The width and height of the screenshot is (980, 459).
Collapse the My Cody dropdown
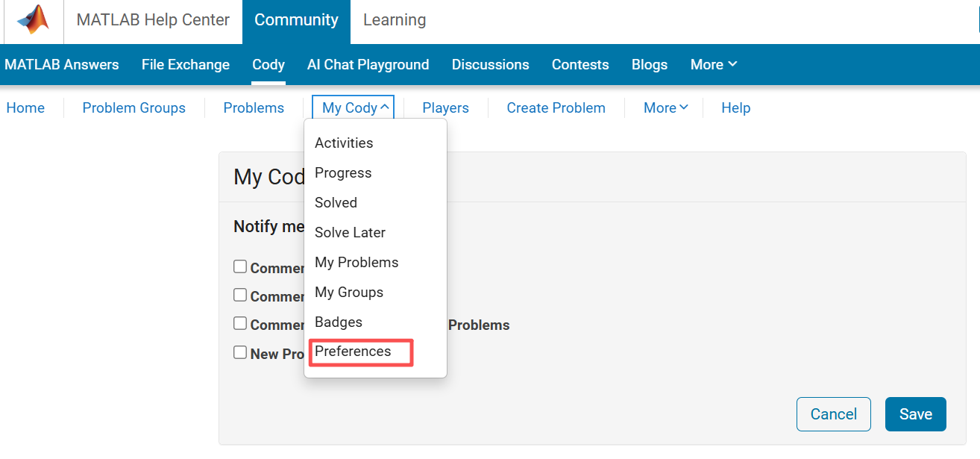point(354,108)
